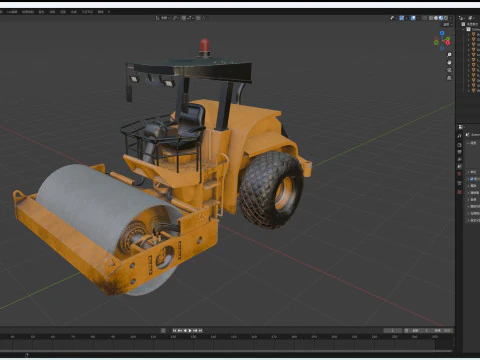
Task: Open the Output properties tab
Action: coord(459,152)
